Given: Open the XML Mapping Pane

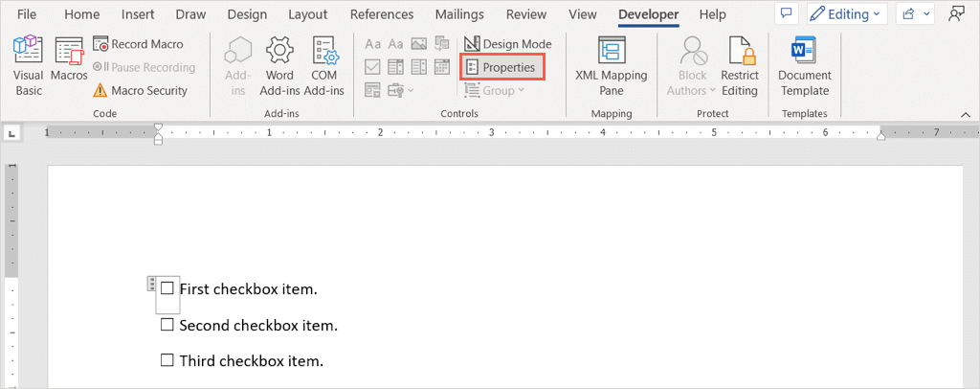Looking at the screenshot, I should point(612,66).
